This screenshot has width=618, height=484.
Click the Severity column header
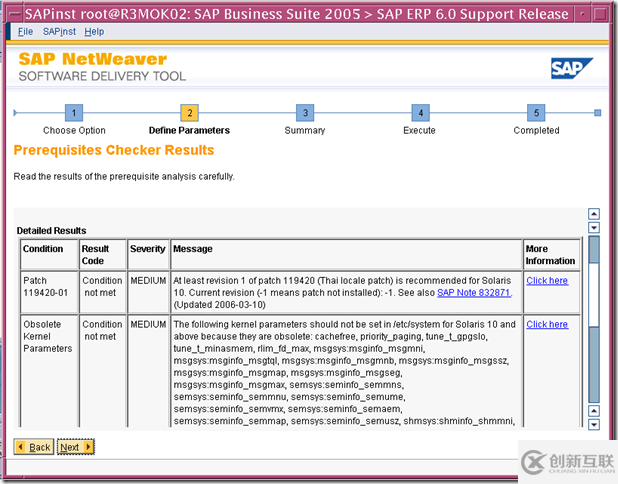(148, 254)
